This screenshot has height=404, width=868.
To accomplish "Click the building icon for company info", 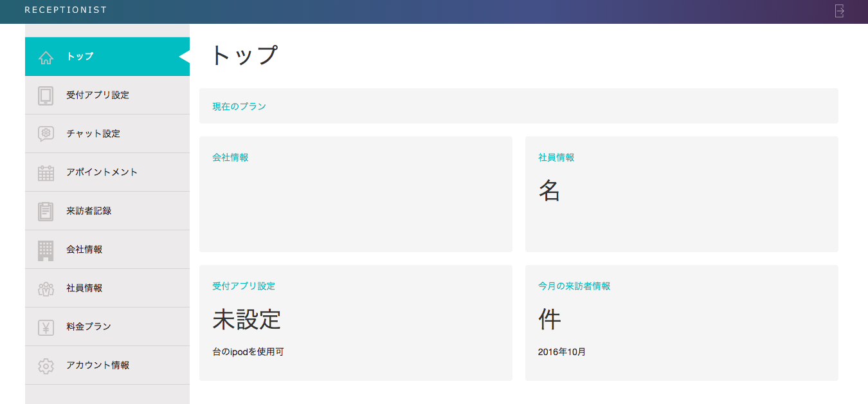I will click(x=46, y=250).
